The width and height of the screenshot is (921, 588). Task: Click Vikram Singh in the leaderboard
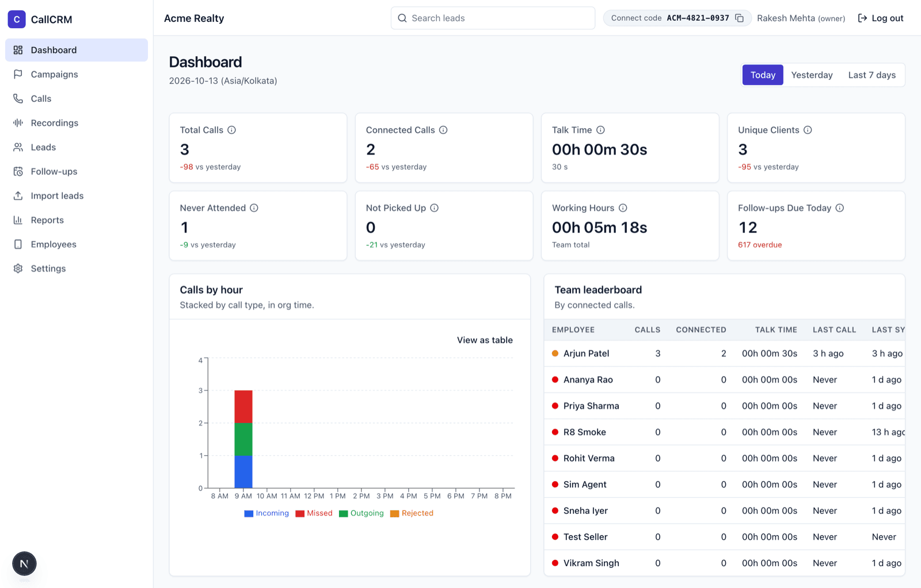pos(591,563)
